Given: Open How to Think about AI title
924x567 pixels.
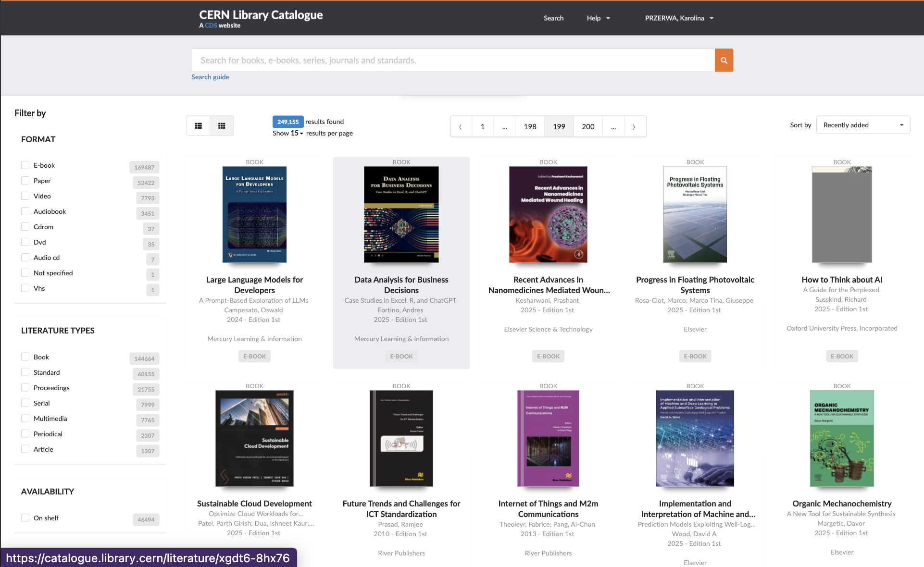Looking at the screenshot, I should tap(841, 280).
